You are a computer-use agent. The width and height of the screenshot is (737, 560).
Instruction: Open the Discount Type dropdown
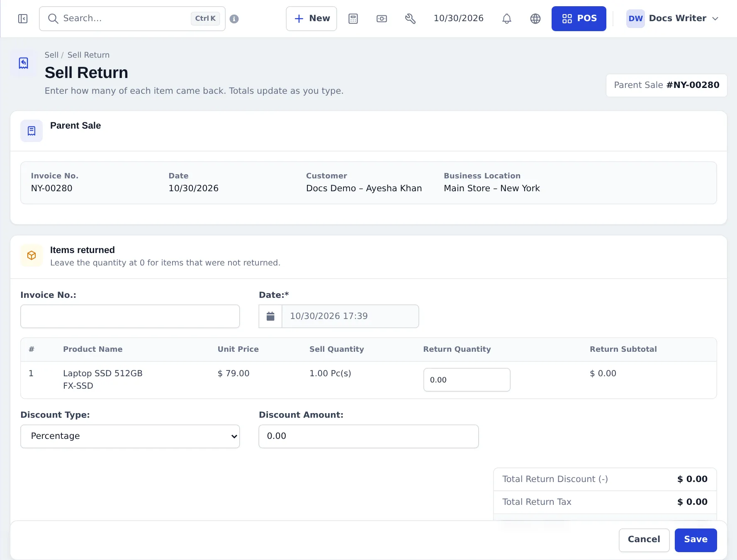[x=130, y=436]
